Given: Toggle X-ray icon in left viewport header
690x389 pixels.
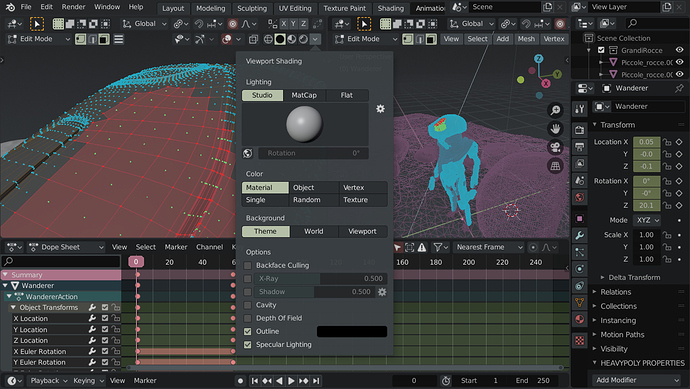Looking at the screenshot, I should pos(253,39).
